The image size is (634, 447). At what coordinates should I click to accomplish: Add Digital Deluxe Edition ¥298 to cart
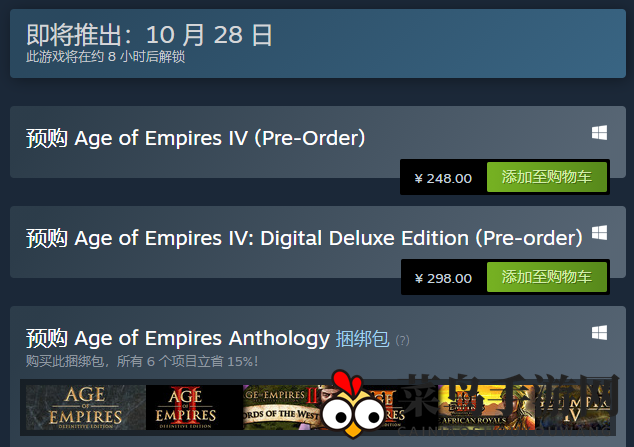pyautogui.click(x=546, y=277)
